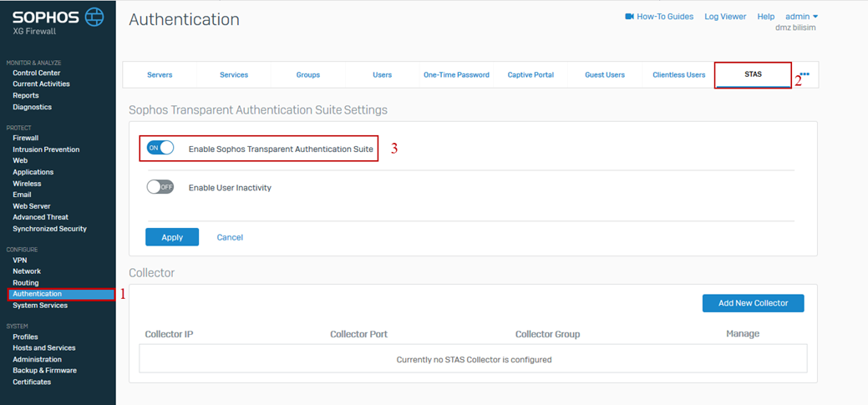Open the Help link
Image resolution: width=868 pixels, height=405 pixels.
point(765,17)
